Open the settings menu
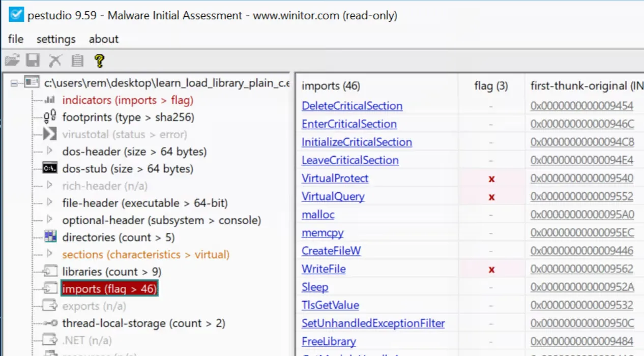Viewport: 644px width, 356px height. [56, 39]
